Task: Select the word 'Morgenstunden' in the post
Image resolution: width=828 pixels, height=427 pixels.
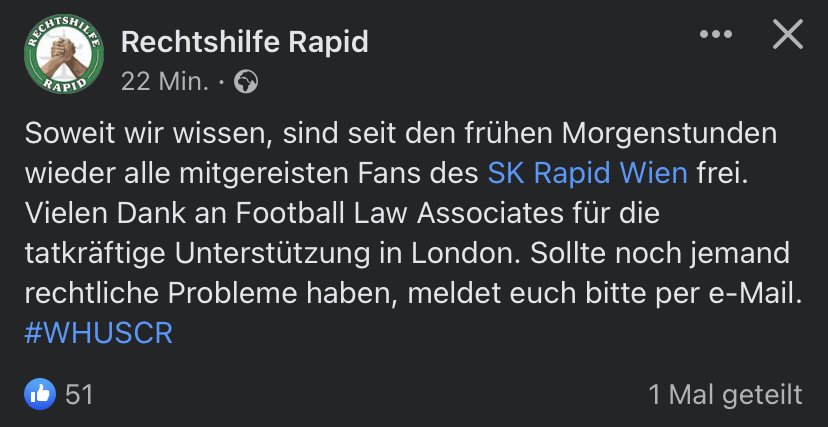Action: [x=669, y=134]
